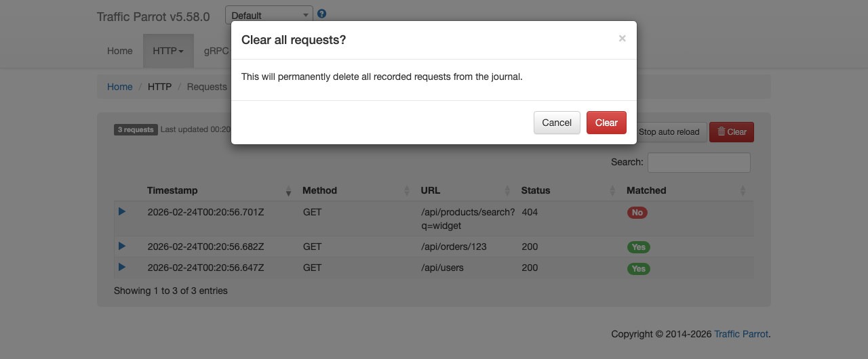Open the gRPC navigation tab
Screen dimensions: 868x359
[216, 51]
